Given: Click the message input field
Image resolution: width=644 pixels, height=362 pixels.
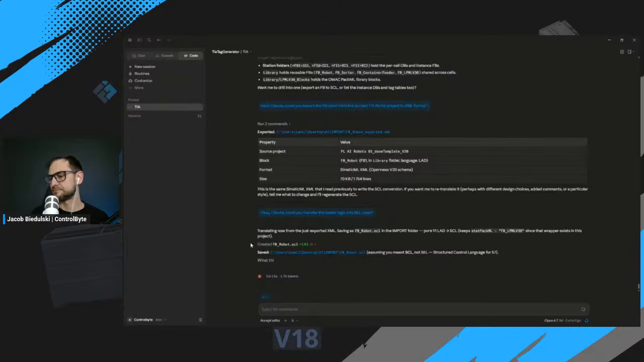Looking at the screenshot, I should pyautogui.click(x=423, y=309).
